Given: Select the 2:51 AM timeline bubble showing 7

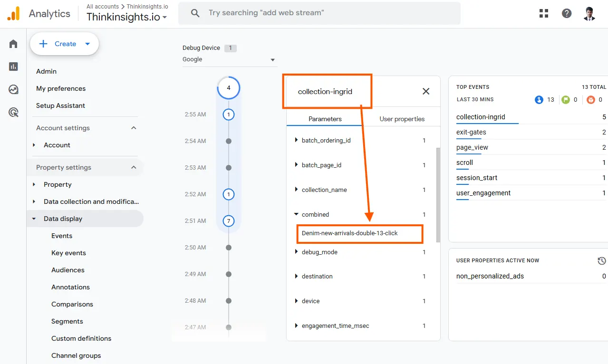Looking at the screenshot, I should (x=229, y=221).
